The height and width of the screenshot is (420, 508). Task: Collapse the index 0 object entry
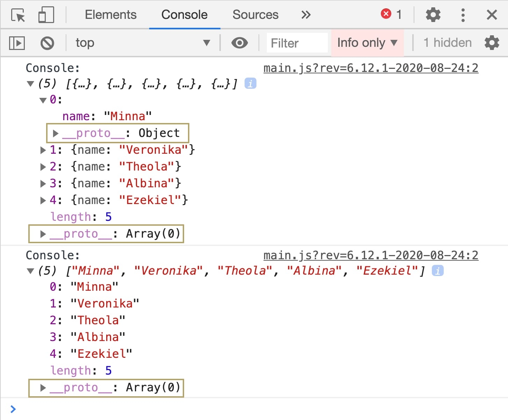point(43,100)
